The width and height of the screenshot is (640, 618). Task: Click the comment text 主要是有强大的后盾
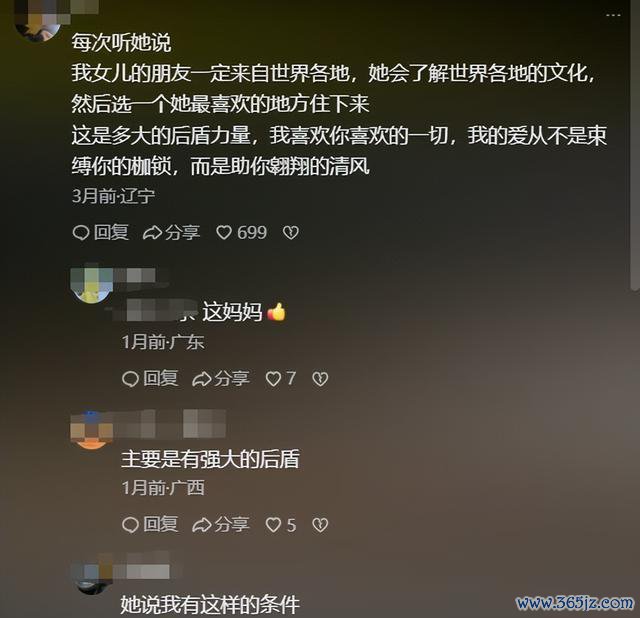pos(211,459)
